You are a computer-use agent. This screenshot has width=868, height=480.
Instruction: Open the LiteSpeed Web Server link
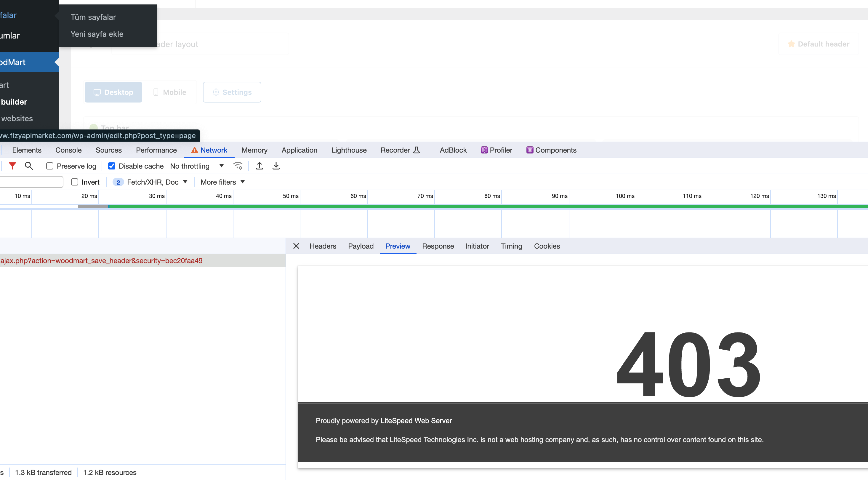point(416,420)
